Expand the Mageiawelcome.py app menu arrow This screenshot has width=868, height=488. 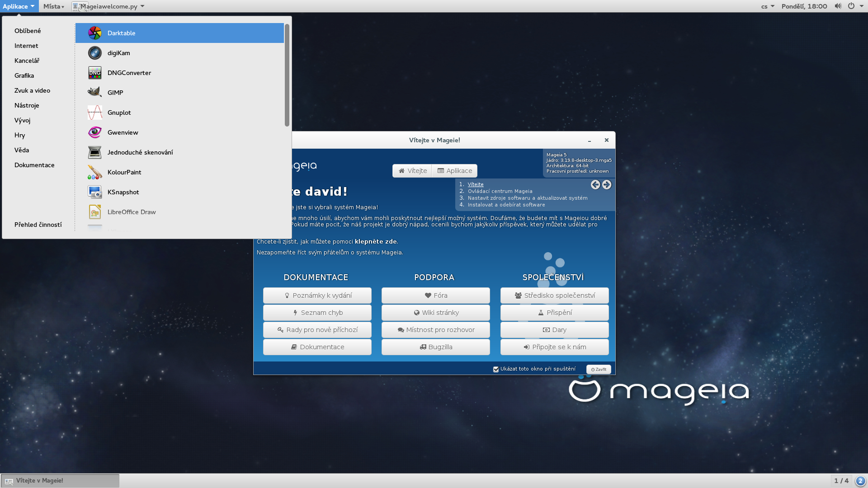coord(142,6)
